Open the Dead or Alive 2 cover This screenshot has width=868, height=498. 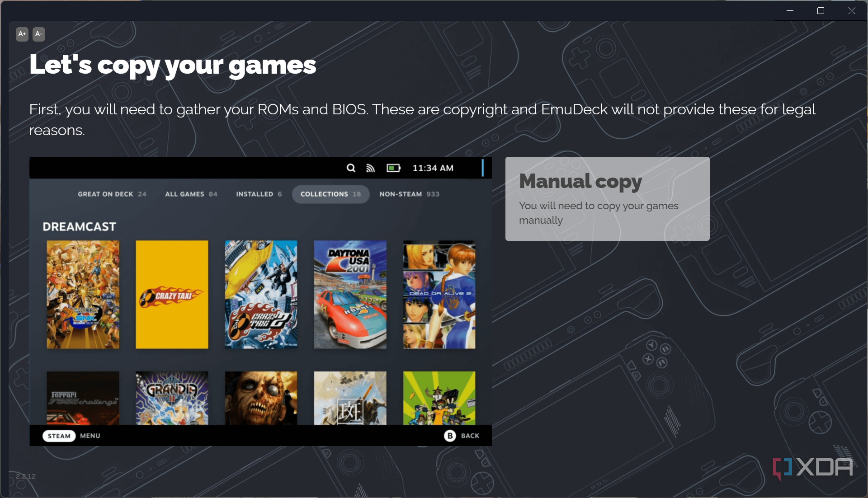click(x=438, y=295)
